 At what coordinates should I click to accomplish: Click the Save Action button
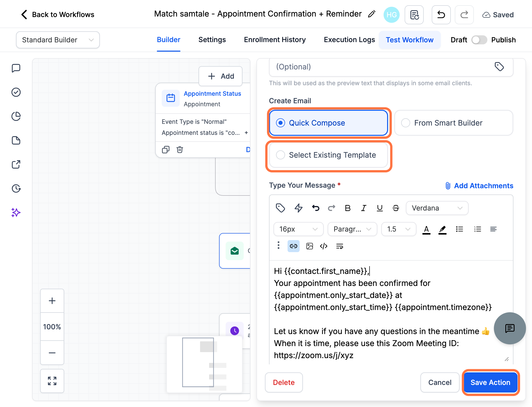[490, 382]
